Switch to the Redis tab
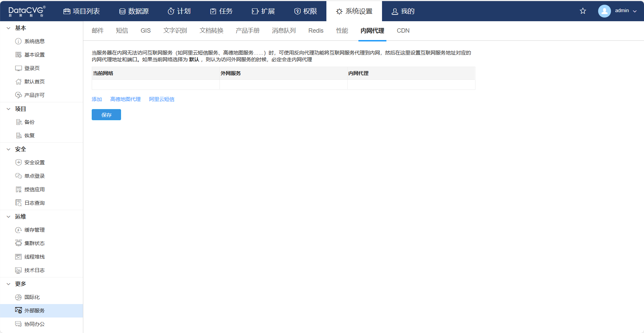The image size is (644, 333). coord(316,31)
